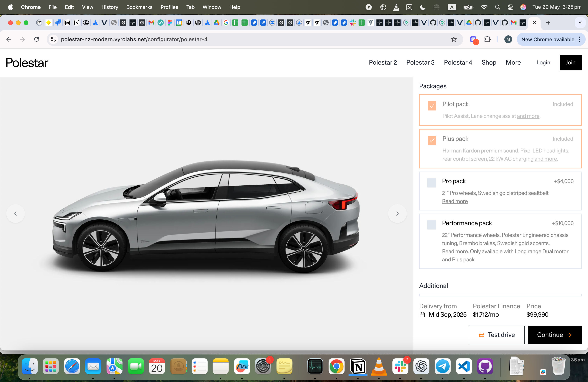Show previous car image with left chevron

[16, 214]
